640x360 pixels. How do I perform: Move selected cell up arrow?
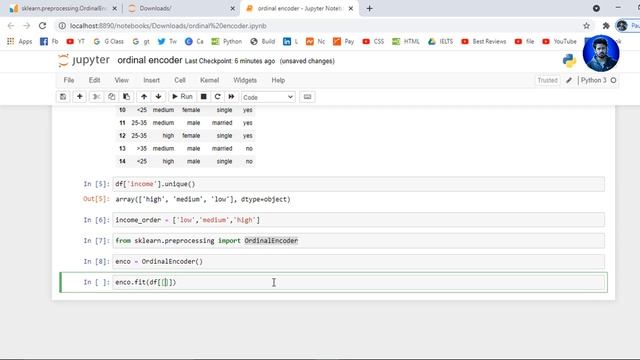point(144,97)
